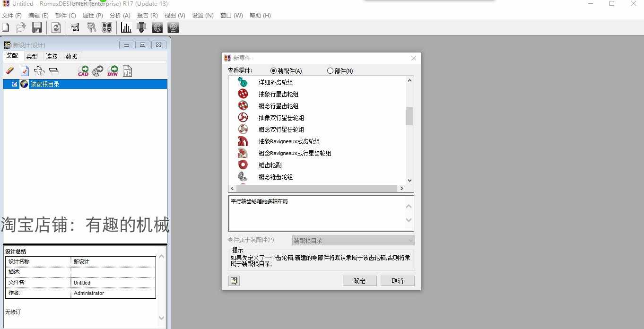Click the 锥齿轮副 red ring icon
The height and width of the screenshot is (329, 644).
tap(243, 165)
